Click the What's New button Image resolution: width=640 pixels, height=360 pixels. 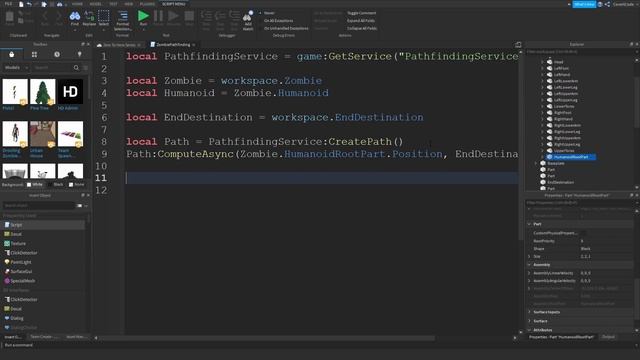point(584,4)
